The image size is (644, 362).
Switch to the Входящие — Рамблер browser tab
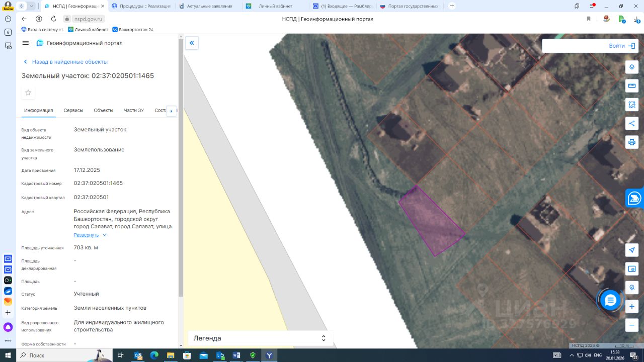coord(343,6)
